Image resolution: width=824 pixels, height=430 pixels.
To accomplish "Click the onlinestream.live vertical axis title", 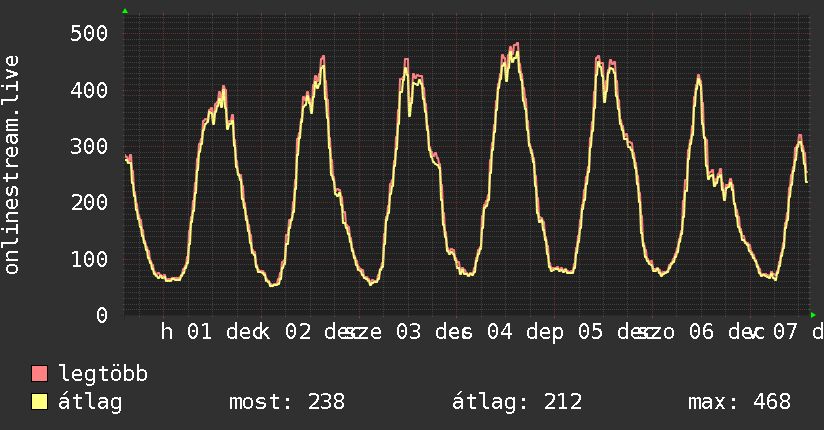I will [x=13, y=165].
